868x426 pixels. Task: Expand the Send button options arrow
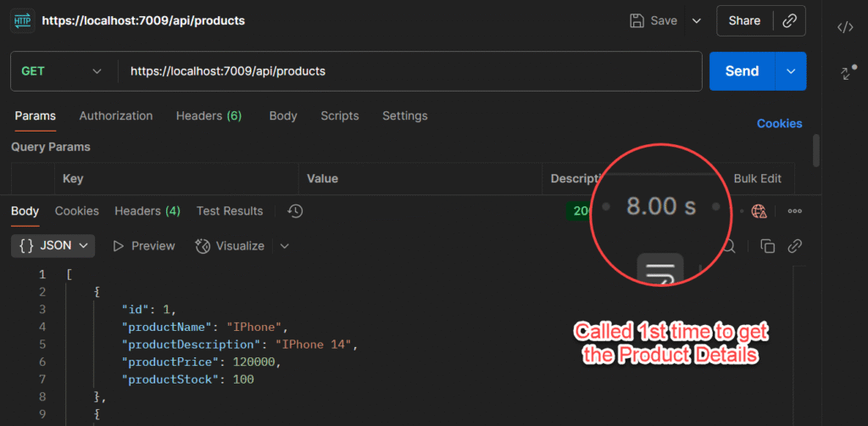(791, 71)
